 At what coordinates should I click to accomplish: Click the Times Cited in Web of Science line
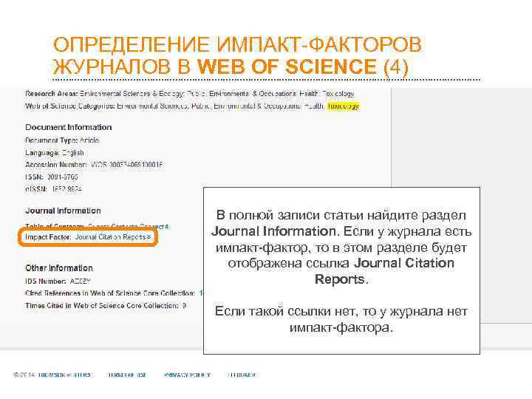[x=106, y=306]
